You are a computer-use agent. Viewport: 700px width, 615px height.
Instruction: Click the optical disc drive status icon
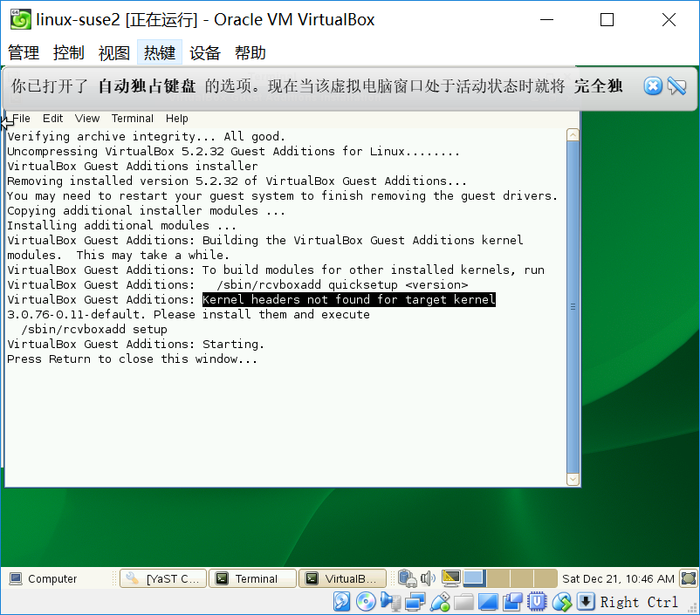coord(366,602)
